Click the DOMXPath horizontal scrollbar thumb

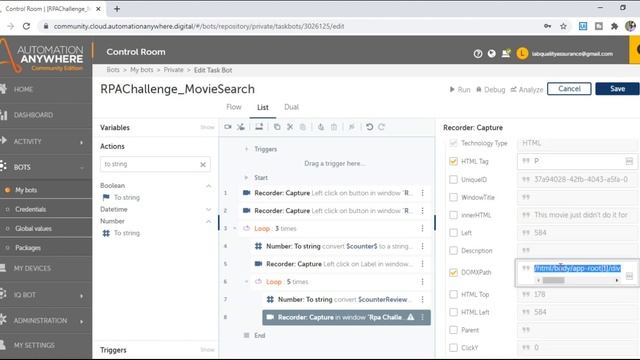[553, 280]
